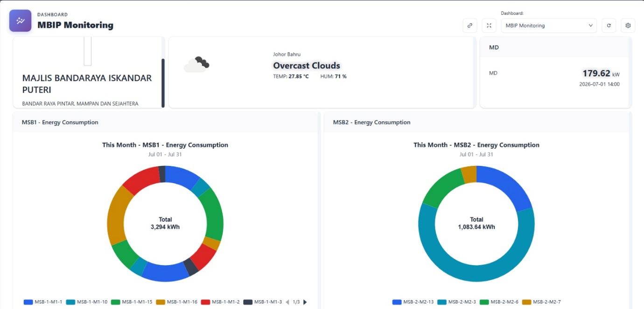644x309 pixels.
Task: Click the scrollbar in the Majlis Bandaraya card
Action: click(x=163, y=83)
